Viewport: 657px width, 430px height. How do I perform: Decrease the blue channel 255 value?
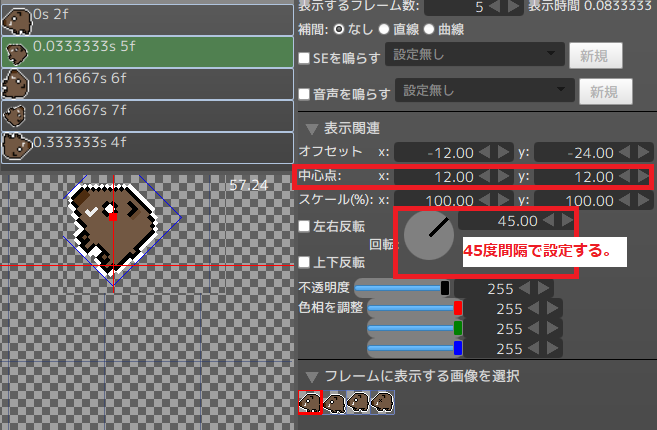[x=534, y=348]
